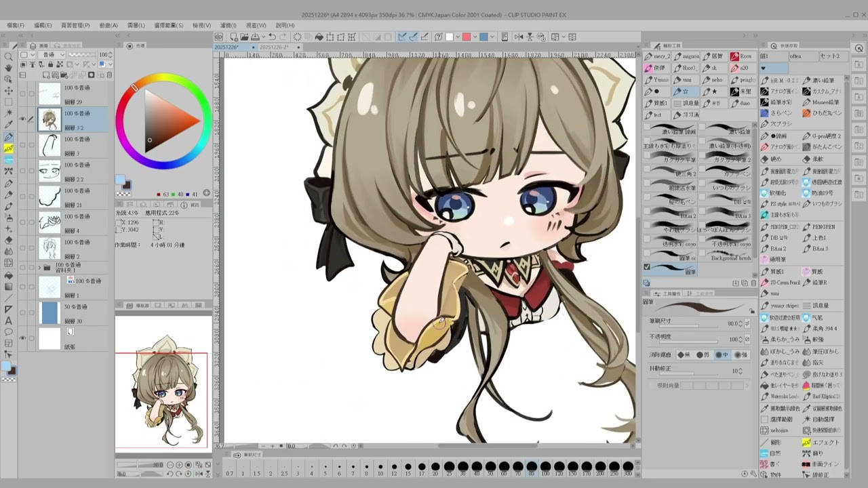Viewport: 868px width, 488px height.
Task: Toggle visibility of layer 圖層 3 2
Action: click(22, 119)
